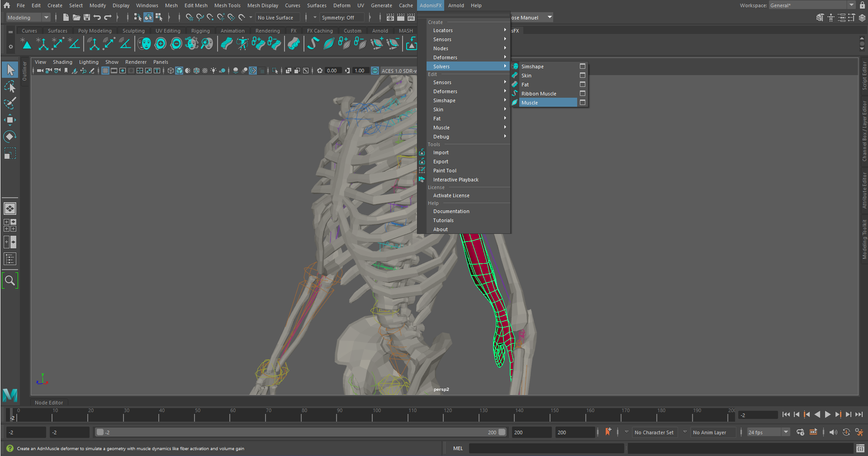The image size is (868, 456).
Task: Click the AdonisFX locator triangle shelf icon
Action: tap(26, 43)
